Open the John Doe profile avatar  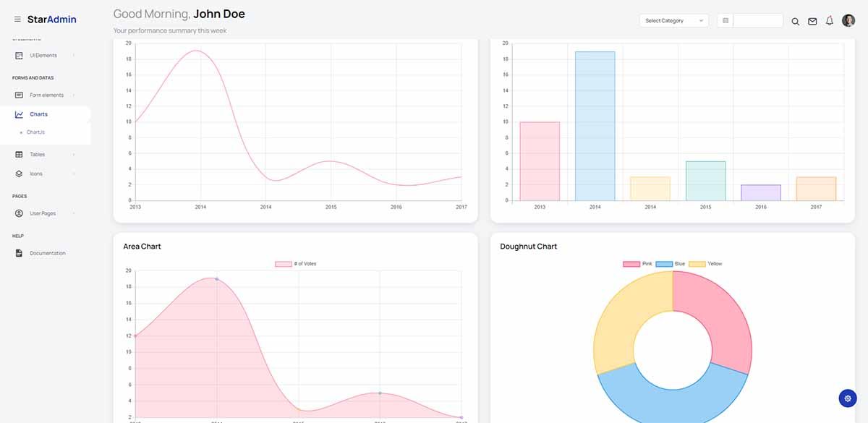848,20
